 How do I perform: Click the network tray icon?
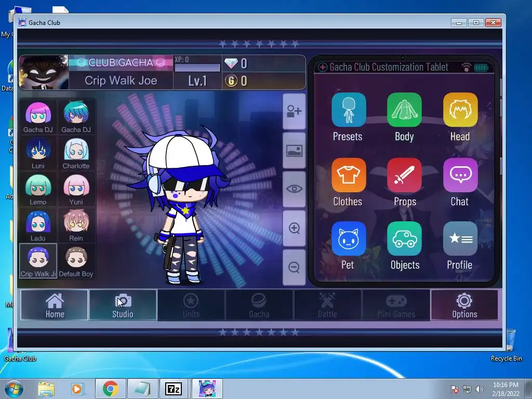(x=467, y=389)
